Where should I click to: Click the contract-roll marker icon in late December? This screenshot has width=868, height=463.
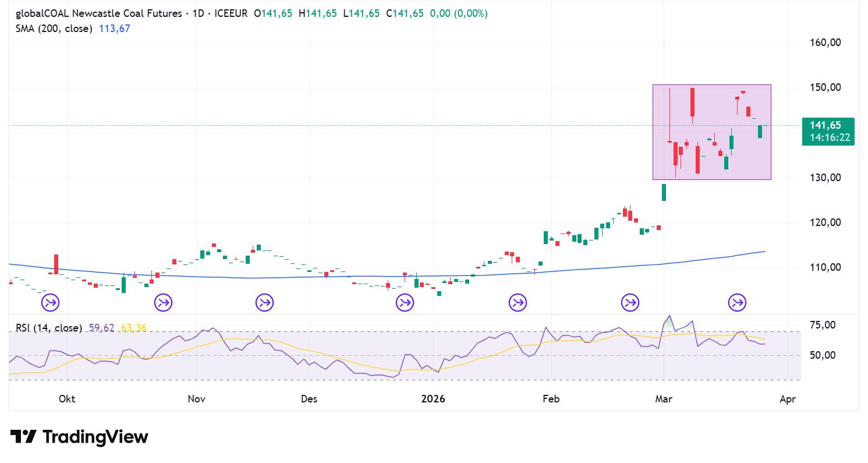[405, 302]
